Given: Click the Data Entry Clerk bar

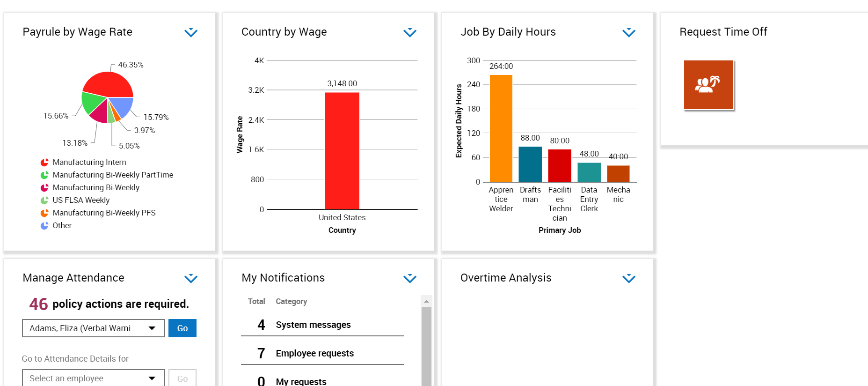Looking at the screenshot, I should (589, 172).
